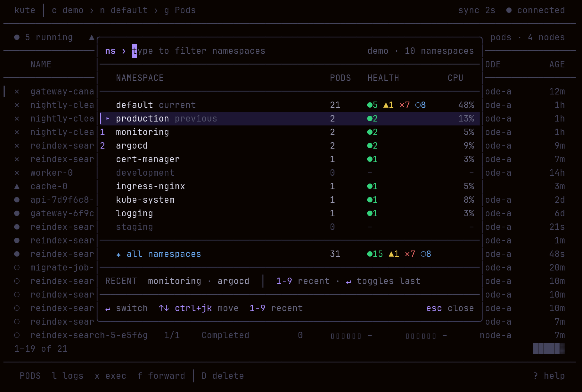Click the AGE column header
Viewport: 582px width, 392px height.
coord(557,65)
